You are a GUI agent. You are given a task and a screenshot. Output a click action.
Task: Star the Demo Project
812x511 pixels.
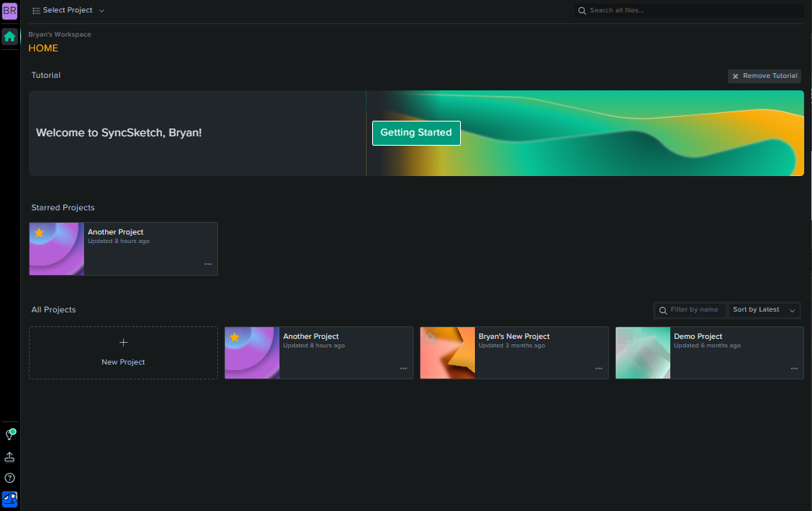click(626, 337)
